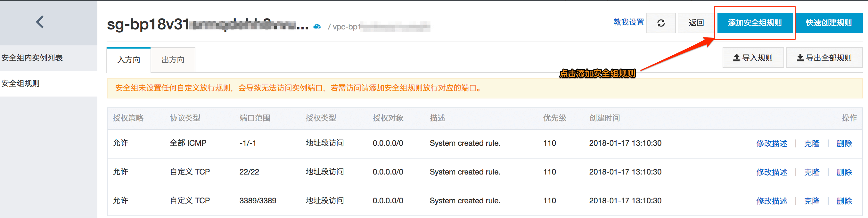This screenshot has width=868, height=218.
Task: Click the 返回 button
Action: point(696,23)
